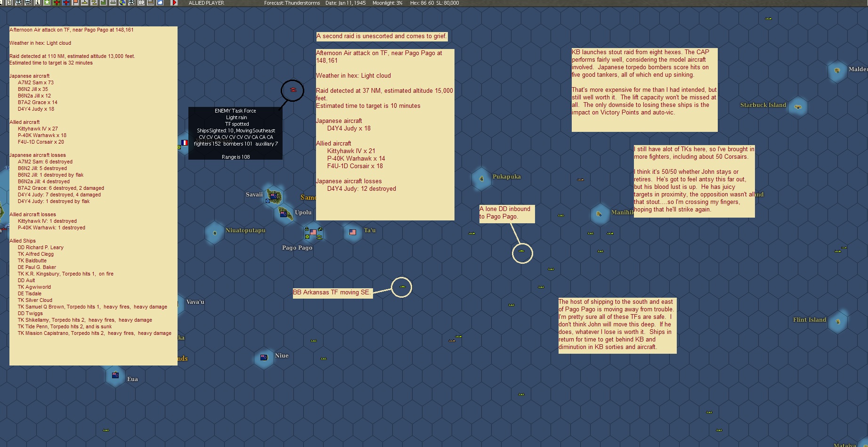Click the Niuatoputapu island base dot
Viewport: 868px width, 447px height.
coord(215,233)
